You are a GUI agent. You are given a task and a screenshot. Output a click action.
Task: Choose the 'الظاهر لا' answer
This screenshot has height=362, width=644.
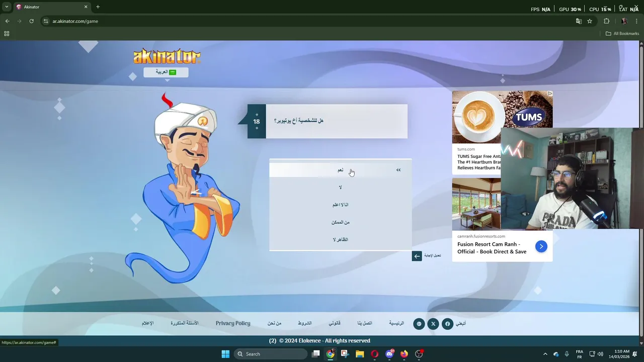click(341, 240)
